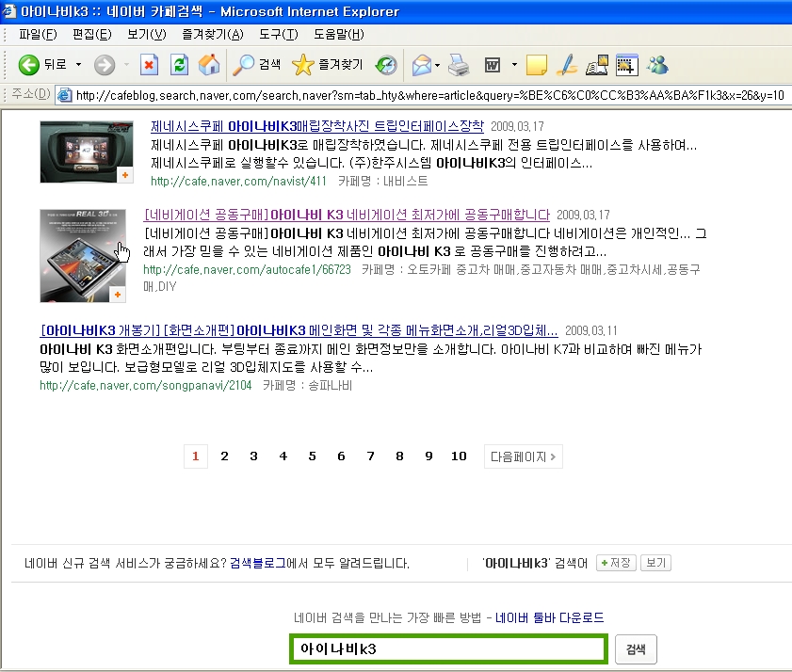This screenshot has width=792, height=672.
Task: Open the REAL 3D navigation thumbnail image
Action: click(83, 255)
